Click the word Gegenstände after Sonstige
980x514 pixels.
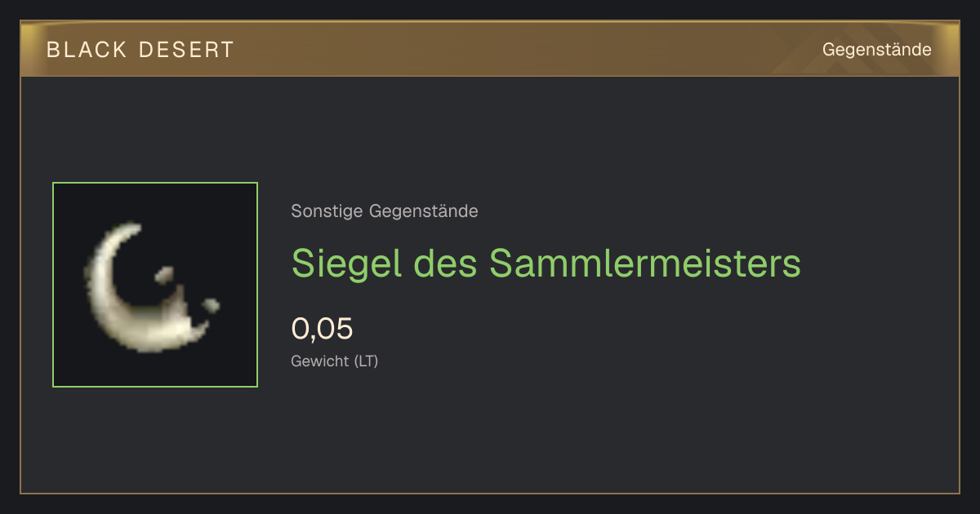point(424,211)
